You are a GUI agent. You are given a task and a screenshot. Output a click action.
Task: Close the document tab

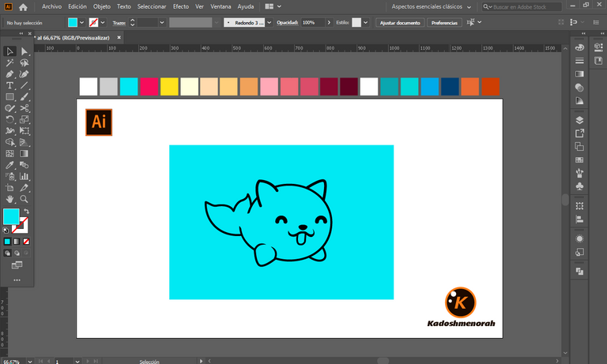tap(119, 38)
